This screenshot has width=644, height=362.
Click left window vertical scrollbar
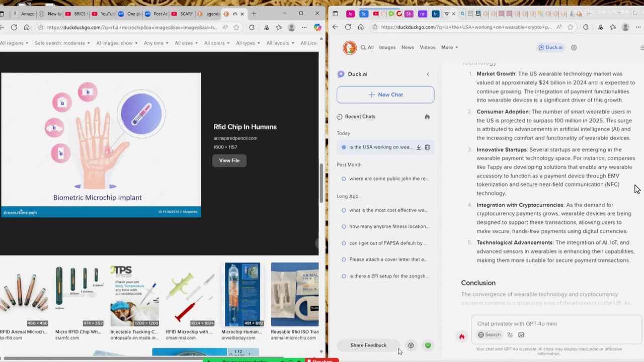click(321, 184)
